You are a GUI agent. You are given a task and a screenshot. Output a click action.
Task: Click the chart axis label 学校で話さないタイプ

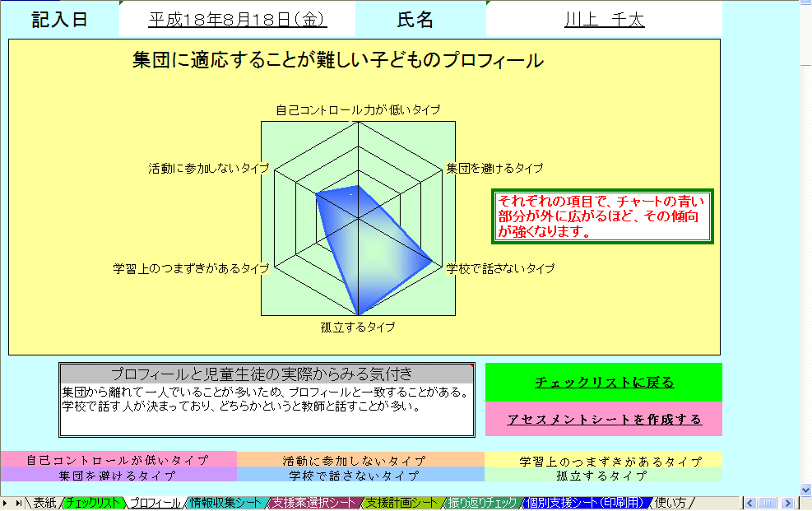click(x=500, y=269)
